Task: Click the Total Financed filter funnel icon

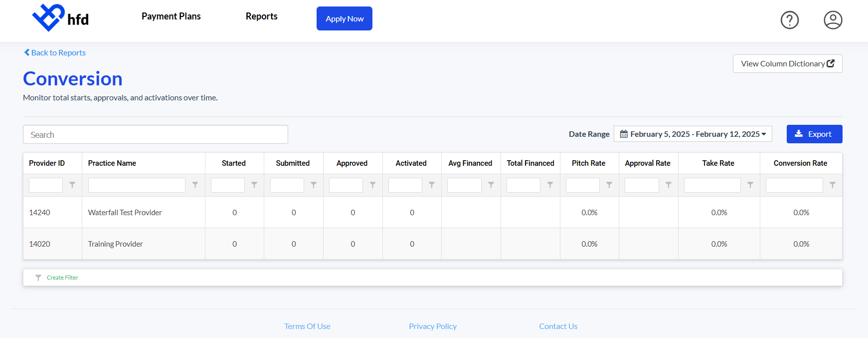Action: point(550,185)
